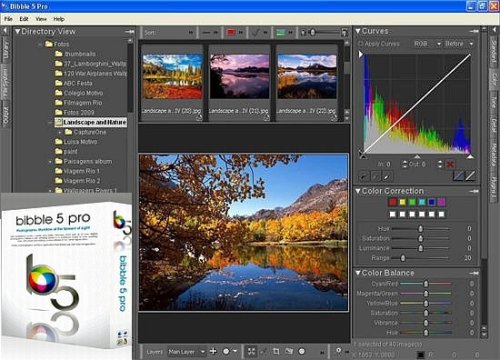Expand the Paisagens album folder
Image resolution: width=500 pixels, height=360 pixels.
tap(50, 162)
